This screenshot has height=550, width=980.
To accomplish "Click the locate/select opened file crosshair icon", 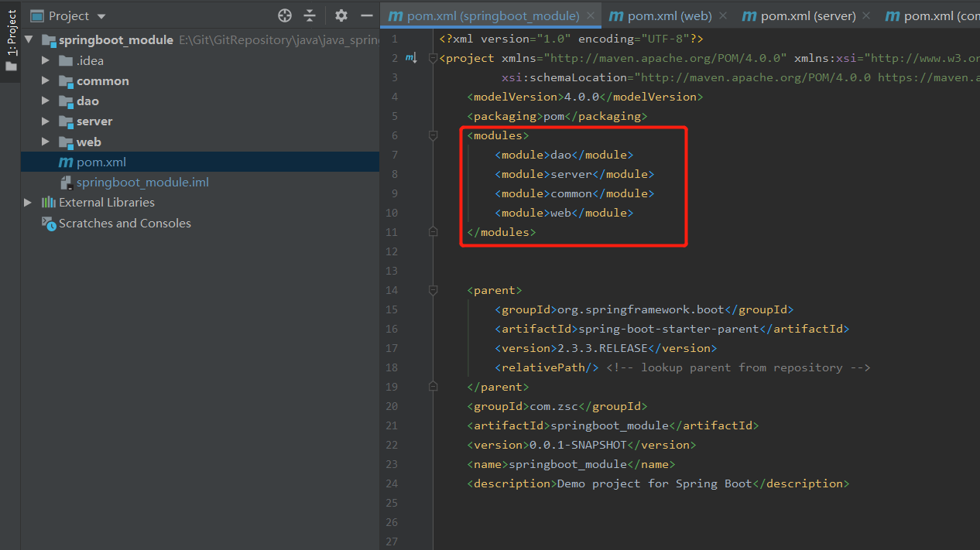I will [x=285, y=15].
